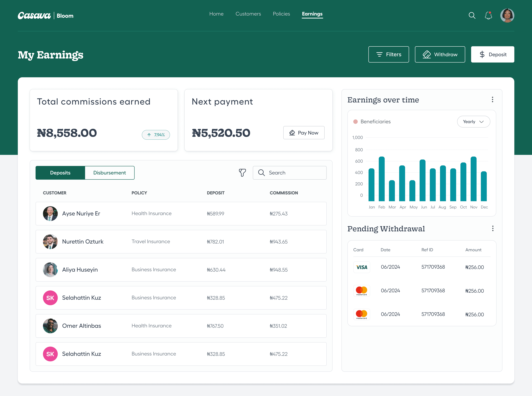Click the 7.94% growth badge

coord(156,135)
